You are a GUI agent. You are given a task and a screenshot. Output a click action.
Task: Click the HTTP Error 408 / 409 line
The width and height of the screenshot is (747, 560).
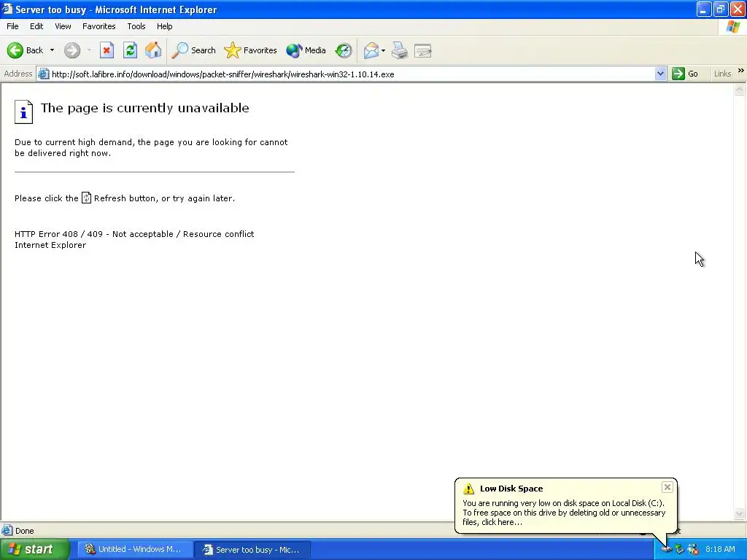pyautogui.click(x=134, y=234)
